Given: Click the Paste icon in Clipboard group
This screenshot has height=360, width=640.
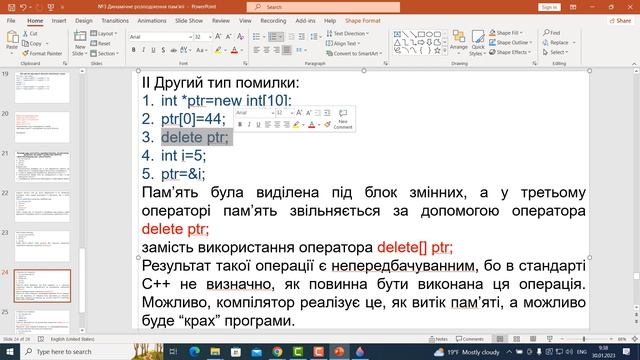Looking at the screenshot, I should [x=12, y=38].
